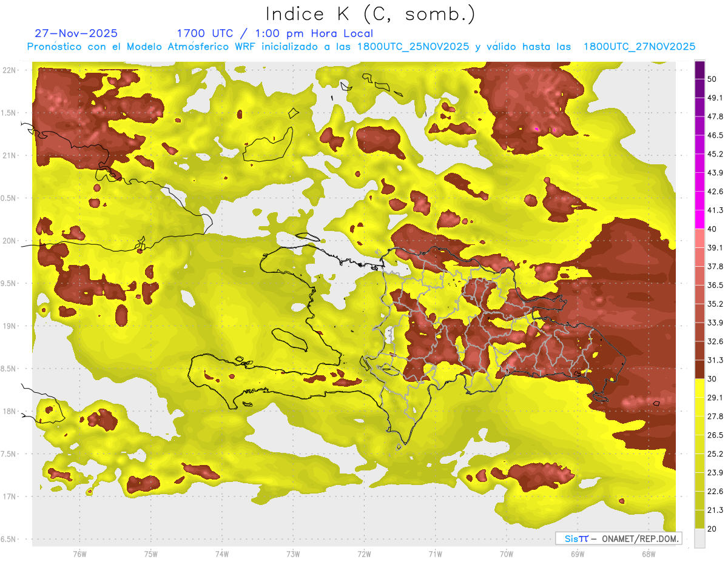Screen dimensions: 728x562
Task: Click the longitude axis label "76W"
Action: [x=79, y=554]
